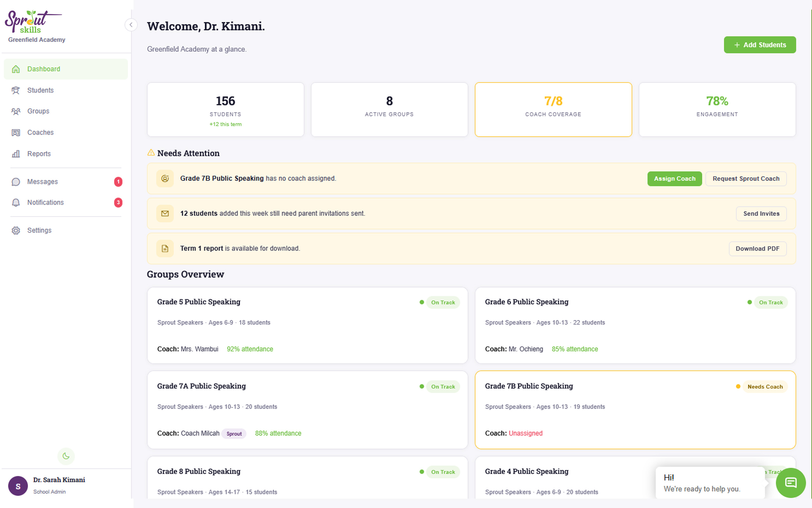Click 88% attendance on Grade 7A card
Screen dimensions: 812x508
pos(278,433)
